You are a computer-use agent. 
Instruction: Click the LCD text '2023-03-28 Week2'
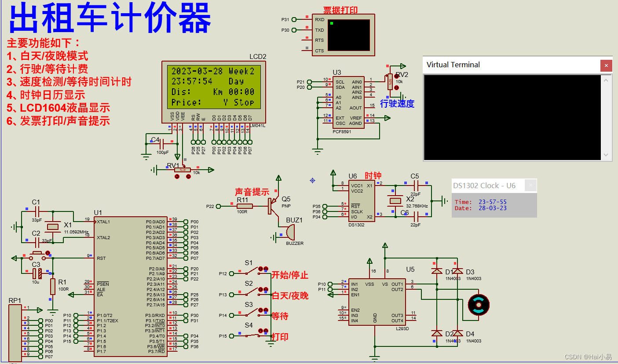click(x=213, y=71)
